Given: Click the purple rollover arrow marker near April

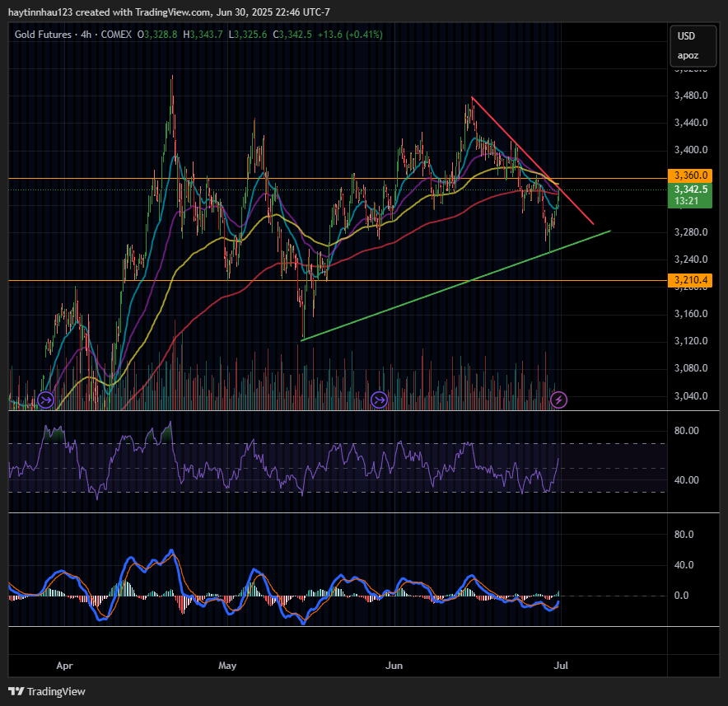Looking at the screenshot, I should coord(45,400).
